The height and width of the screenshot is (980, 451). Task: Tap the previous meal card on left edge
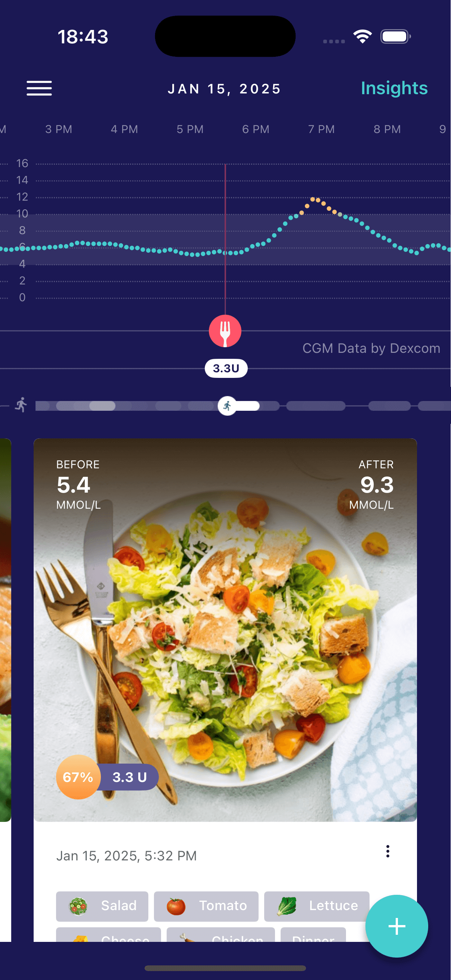tap(5, 630)
